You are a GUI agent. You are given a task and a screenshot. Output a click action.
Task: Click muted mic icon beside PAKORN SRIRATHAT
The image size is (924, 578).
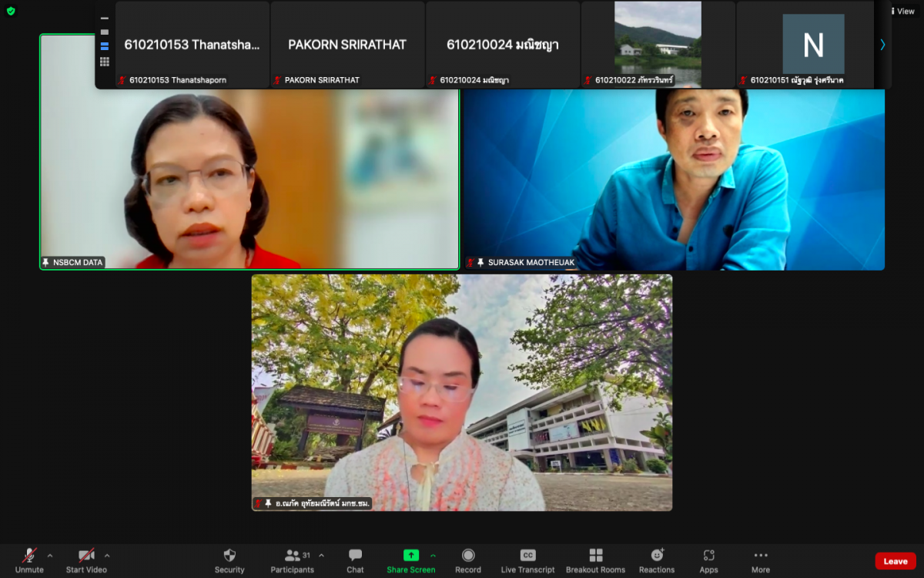pyautogui.click(x=277, y=80)
